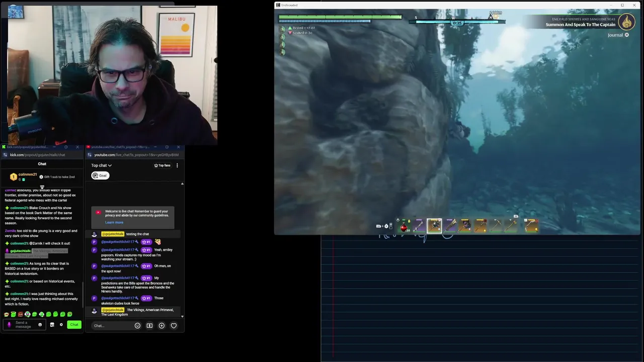This screenshot has height=362, width=644.
Task: Click gojutechtalk username in Kick chat
Action: click(21, 251)
